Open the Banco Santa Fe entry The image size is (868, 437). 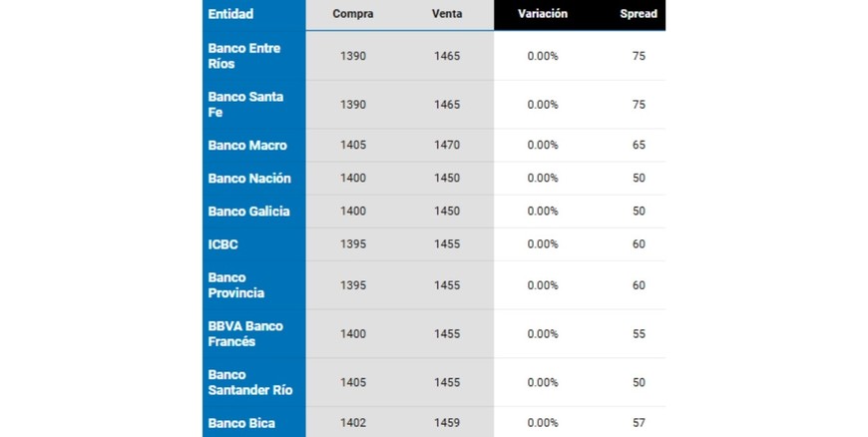(245, 105)
